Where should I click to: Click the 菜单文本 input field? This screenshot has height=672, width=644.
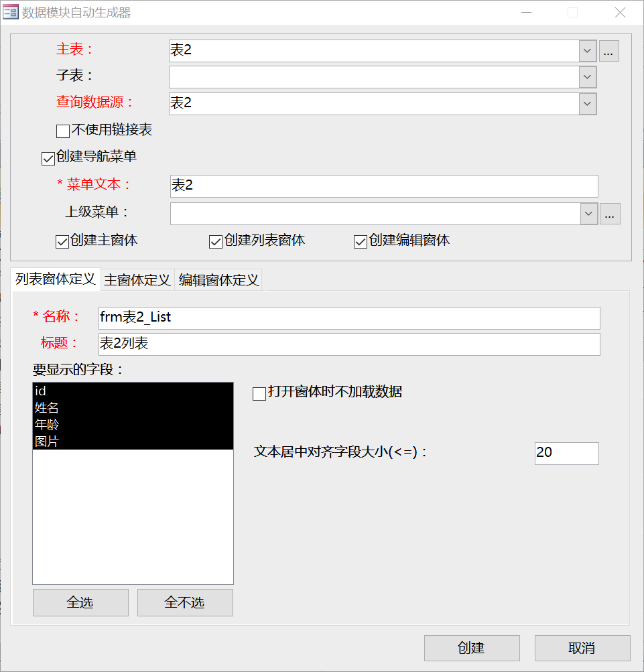pyautogui.click(x=384, y=186)
